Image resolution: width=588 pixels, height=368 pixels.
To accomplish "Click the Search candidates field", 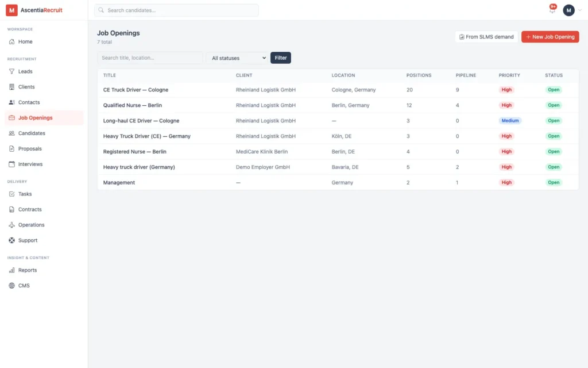I will (176, 10).
